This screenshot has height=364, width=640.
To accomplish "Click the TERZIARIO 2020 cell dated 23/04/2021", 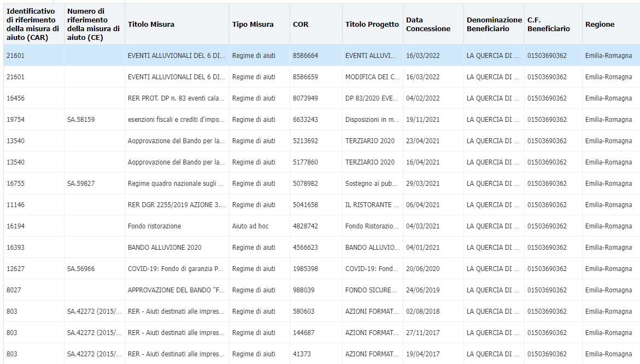I will (x=369, y=141).
